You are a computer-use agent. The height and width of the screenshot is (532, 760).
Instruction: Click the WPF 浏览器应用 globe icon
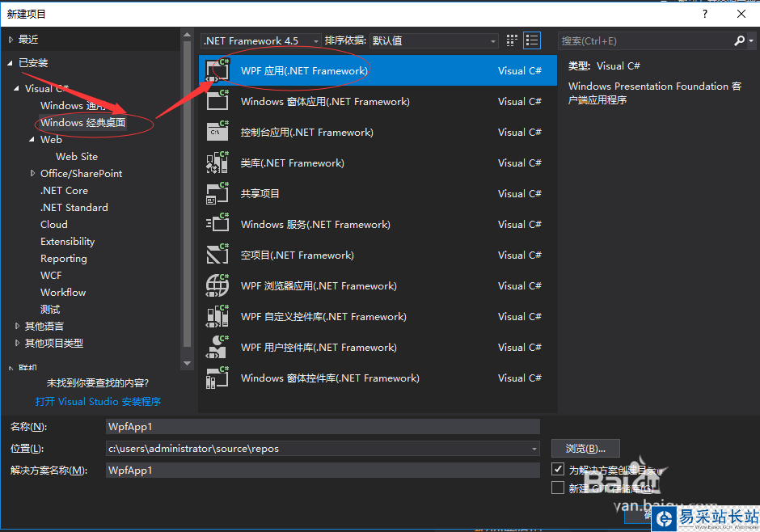pos(217,285)
